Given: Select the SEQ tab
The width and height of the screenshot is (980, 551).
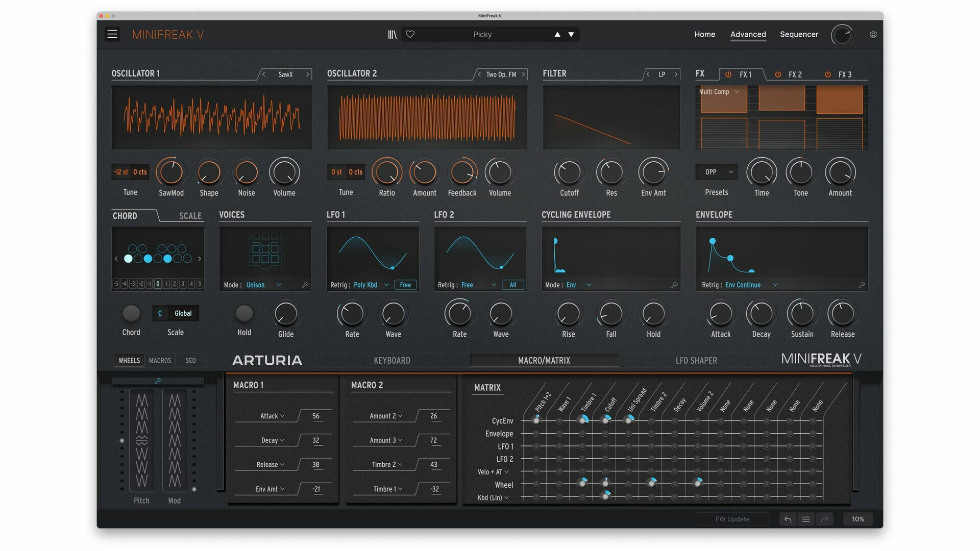Looking at the screenshot, I should [190, 361].
